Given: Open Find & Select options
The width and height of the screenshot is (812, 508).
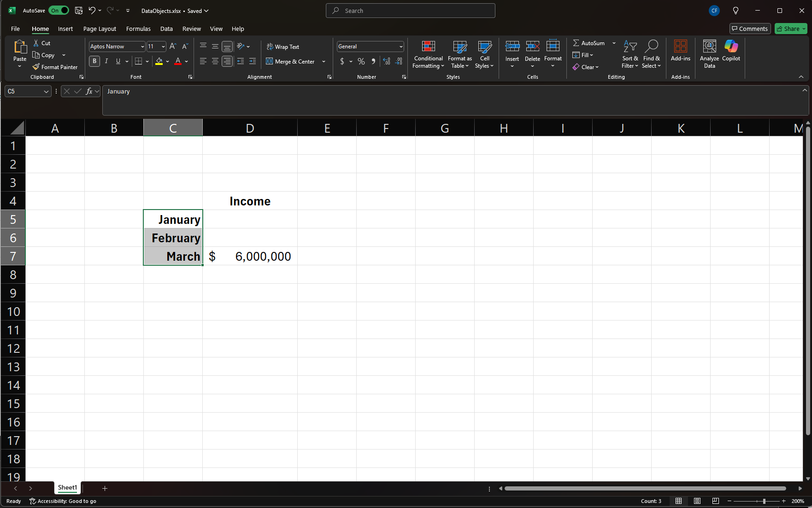Looking at the screenshot, I should 651,54.
